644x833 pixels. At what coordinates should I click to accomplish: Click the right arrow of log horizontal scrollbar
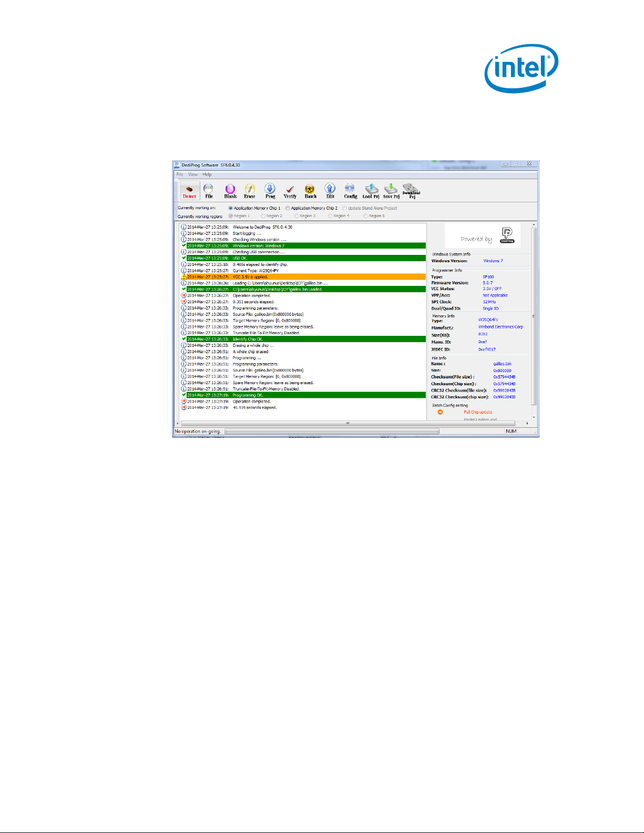[527, 423]
